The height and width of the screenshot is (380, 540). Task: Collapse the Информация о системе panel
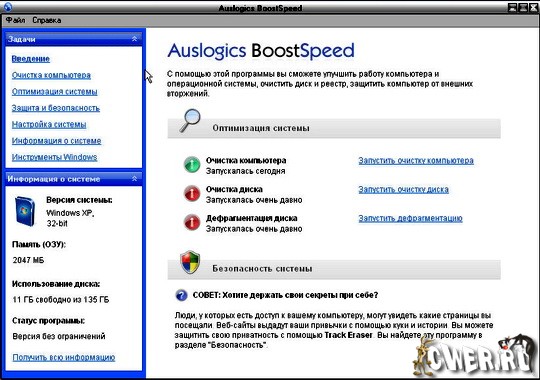tap(135, 178)
